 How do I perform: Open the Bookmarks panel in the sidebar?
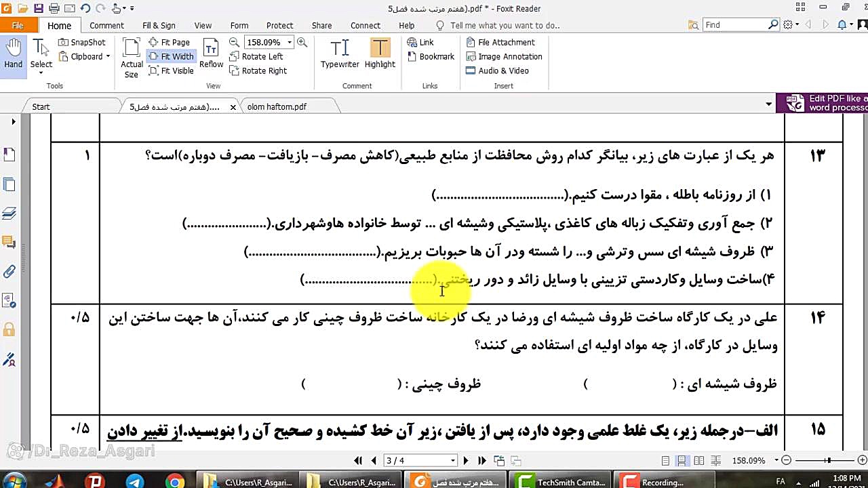9,154
